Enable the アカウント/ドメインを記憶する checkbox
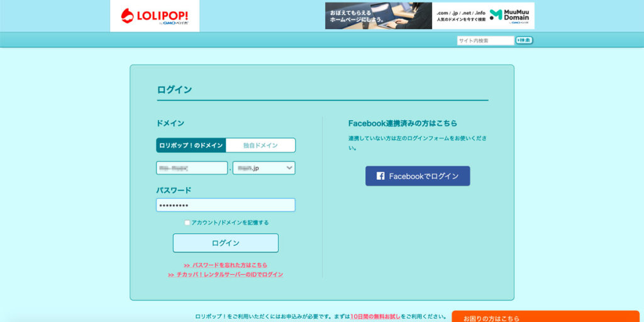Image resolution: width=644 pixels, height=322 pixels. point(187,223)
